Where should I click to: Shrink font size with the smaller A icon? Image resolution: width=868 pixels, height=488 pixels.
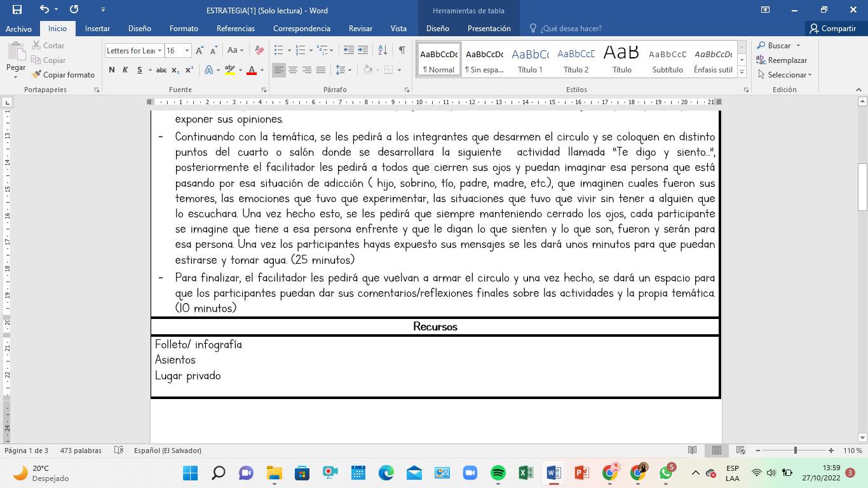(214, 50)
